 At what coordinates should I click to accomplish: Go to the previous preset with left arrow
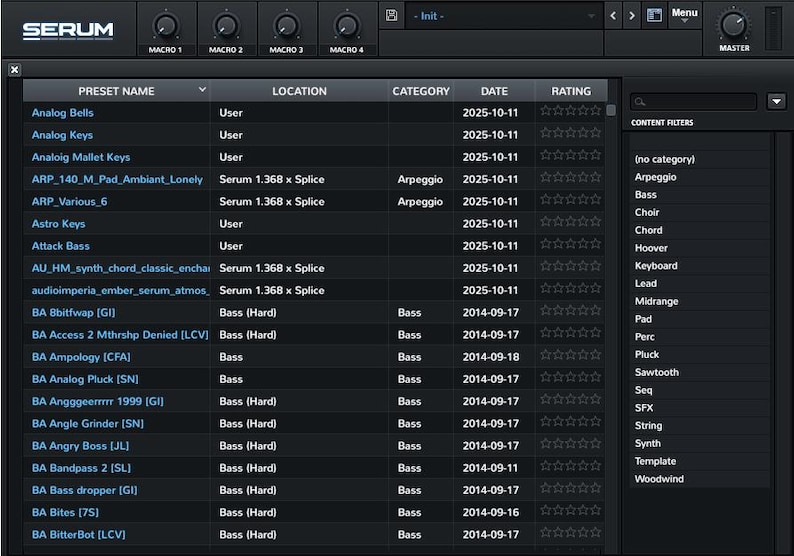tap(613, 16)
